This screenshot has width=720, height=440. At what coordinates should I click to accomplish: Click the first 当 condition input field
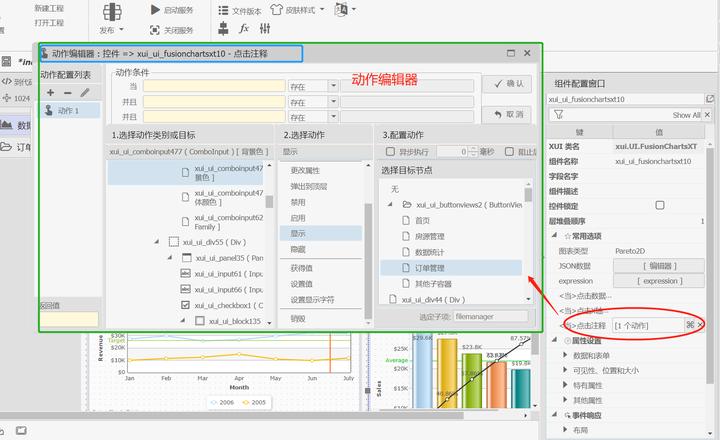[x=214, y=86]
